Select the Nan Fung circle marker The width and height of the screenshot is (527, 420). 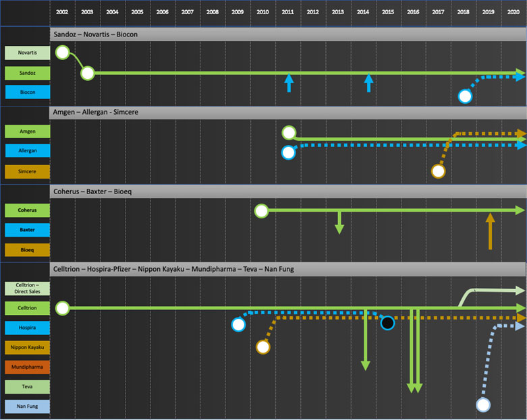pyautogui.click(x=483, y=405)
